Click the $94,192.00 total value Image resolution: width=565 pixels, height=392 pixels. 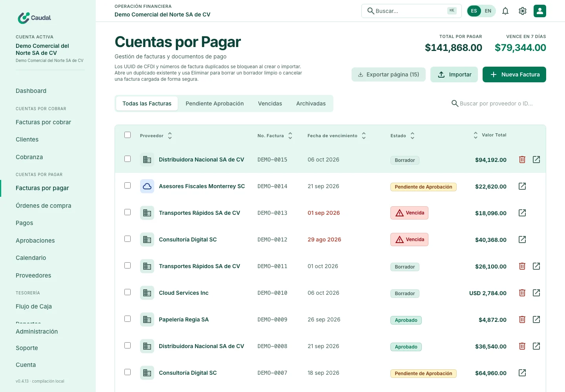[491, 160]
